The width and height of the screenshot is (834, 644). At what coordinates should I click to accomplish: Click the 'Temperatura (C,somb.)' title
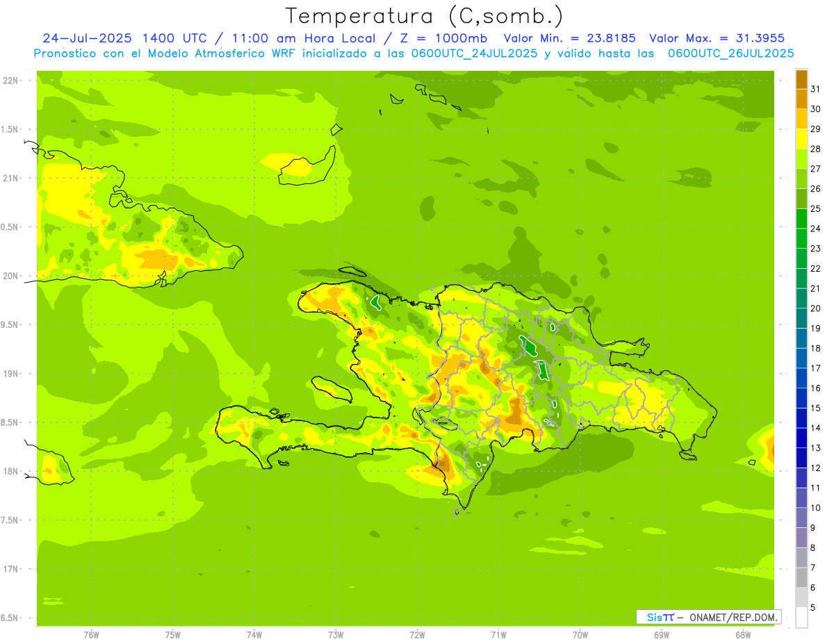click(424, 16)
